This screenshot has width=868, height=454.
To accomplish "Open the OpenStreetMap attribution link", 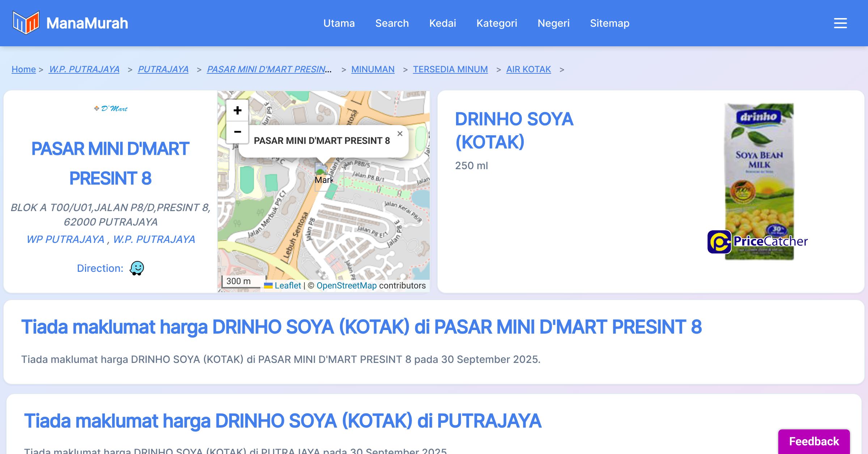I will [x=346, y=286].
